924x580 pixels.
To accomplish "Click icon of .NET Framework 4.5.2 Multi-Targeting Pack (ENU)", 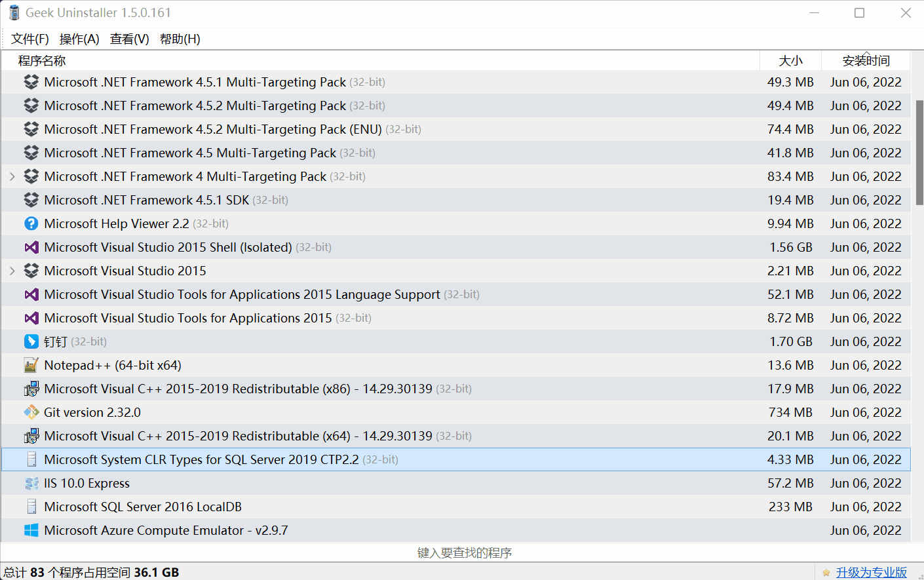I will [x=31, y=129].
